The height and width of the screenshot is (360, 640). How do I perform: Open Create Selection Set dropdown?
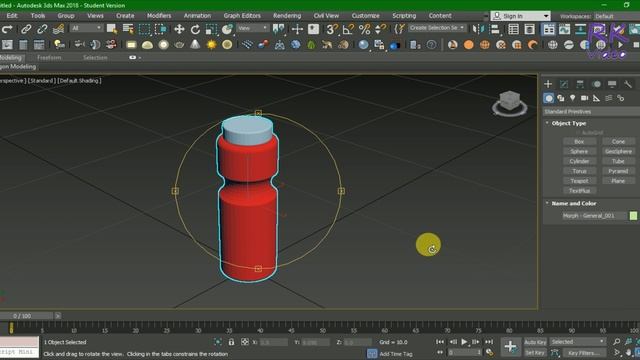pyautogui.click(x=437, y=28)
